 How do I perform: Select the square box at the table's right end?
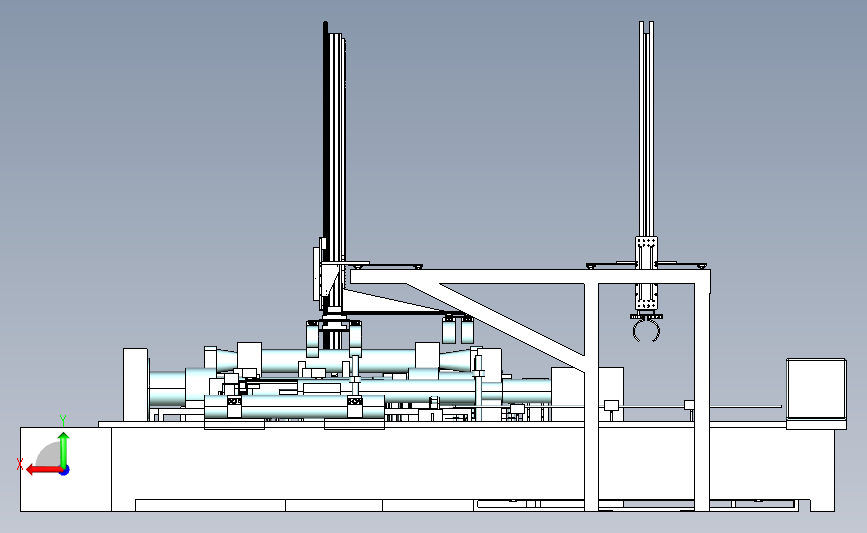click(x=816, y=388)
